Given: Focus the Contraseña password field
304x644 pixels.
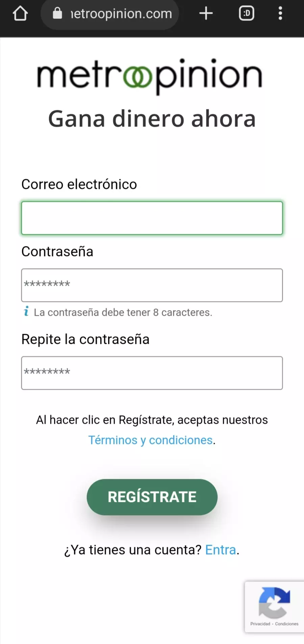Looking at the screenshot, I should point(152,285).
